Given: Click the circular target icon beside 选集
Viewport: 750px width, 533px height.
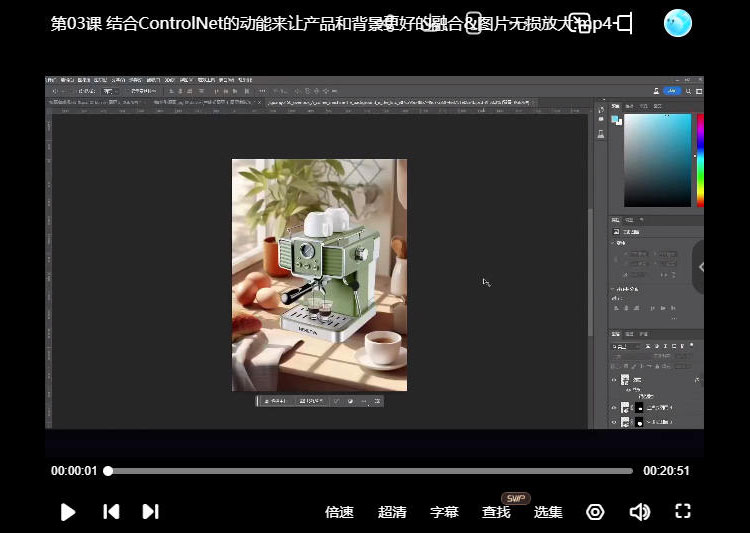Looking at the screenshot, I should [x=595, y=512].
